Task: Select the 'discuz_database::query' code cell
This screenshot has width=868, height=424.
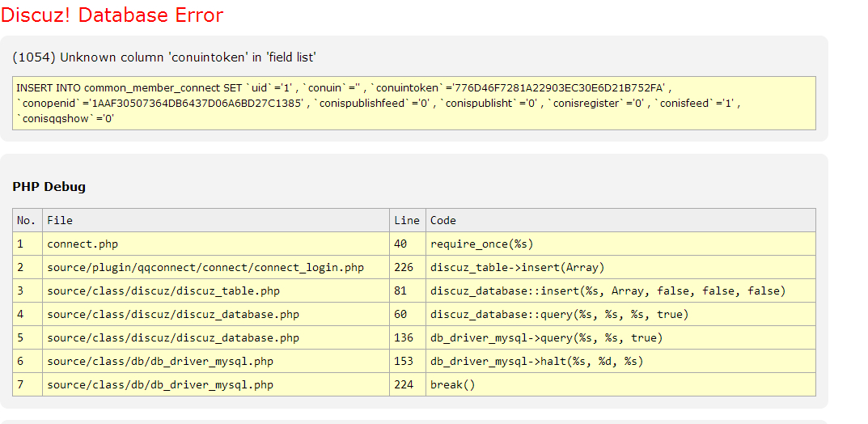Action: pyautogui.click(x=620, y=315)
